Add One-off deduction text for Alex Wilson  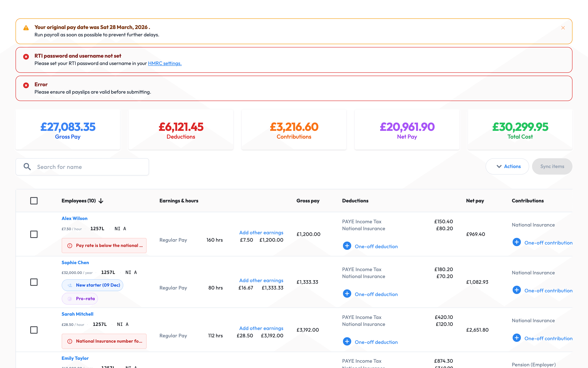pyautogui.click(x=376, y=246)
